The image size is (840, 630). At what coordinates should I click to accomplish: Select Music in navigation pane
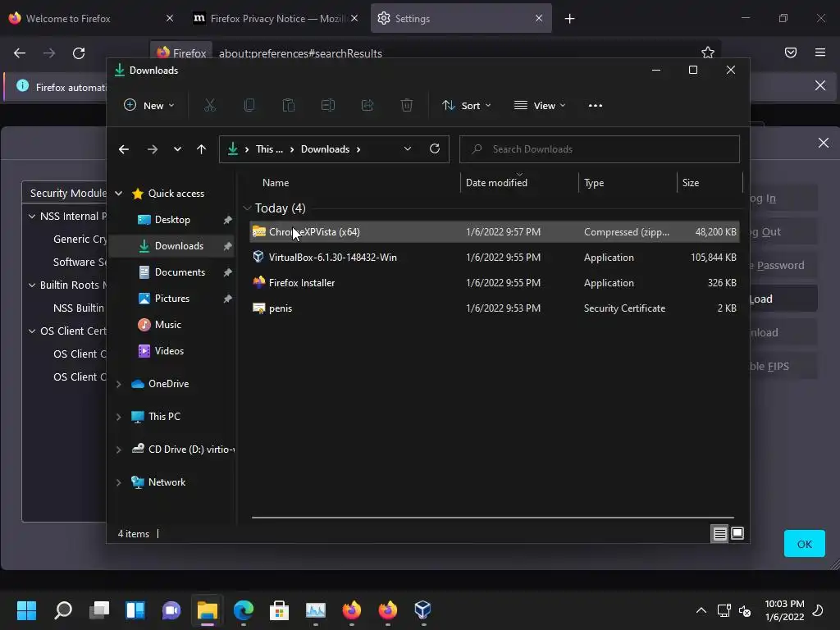coord(167,325)
